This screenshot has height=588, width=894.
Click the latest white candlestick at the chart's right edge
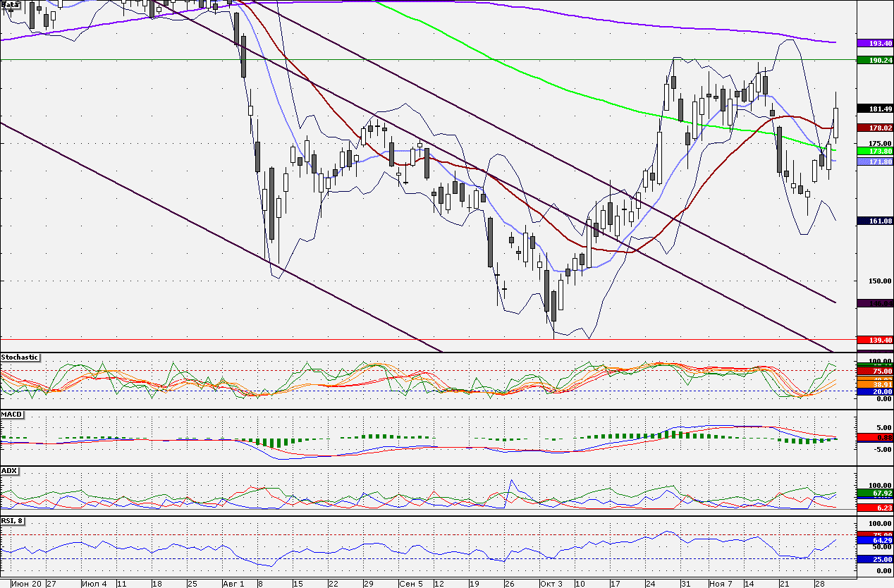coord(836,122)
